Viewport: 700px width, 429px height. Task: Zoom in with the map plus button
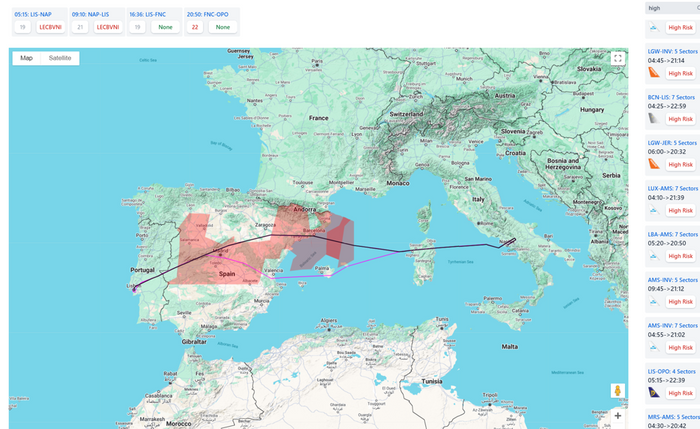617,415
